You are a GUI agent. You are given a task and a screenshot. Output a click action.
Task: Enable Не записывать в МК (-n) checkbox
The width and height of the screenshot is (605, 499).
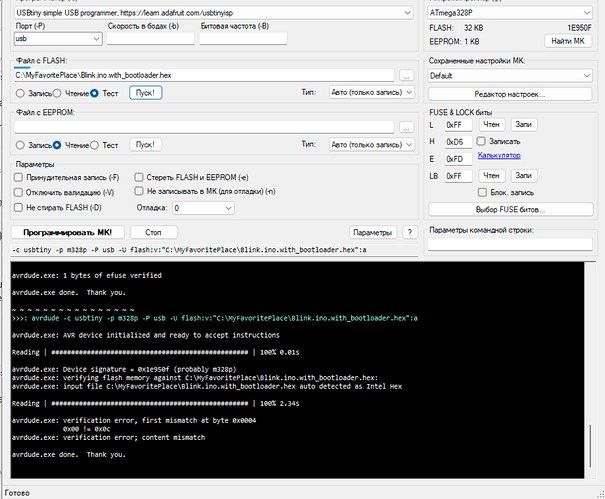tap(205, 191)
